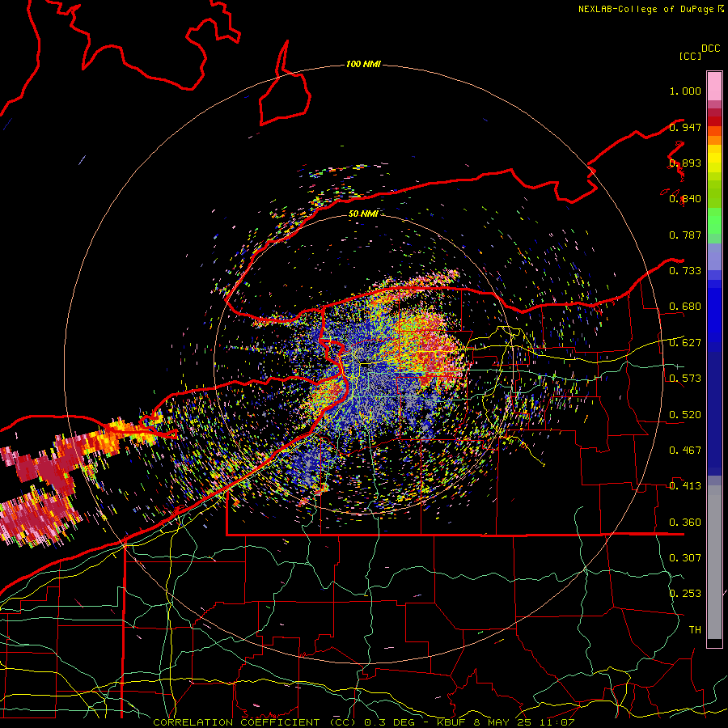
Task: Click the 50 NMI range ring label
Action: tap(363, 214)
